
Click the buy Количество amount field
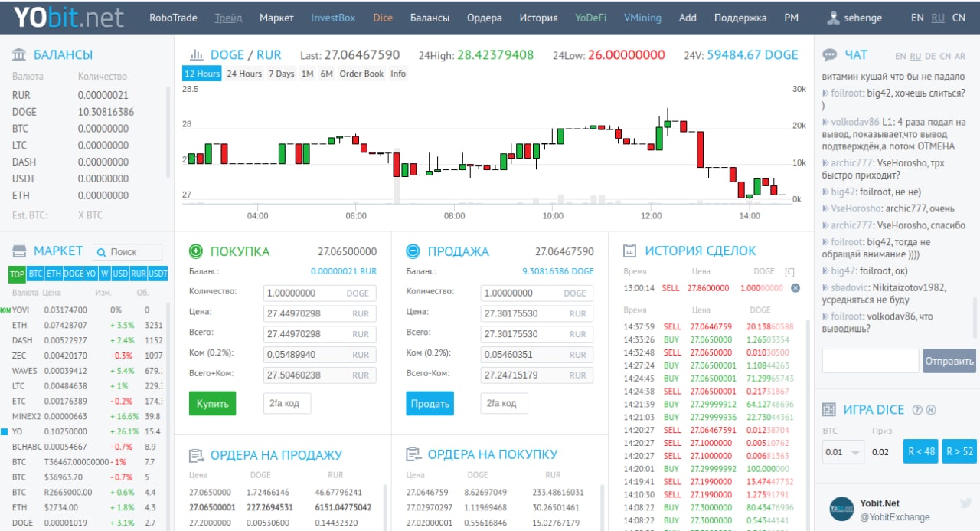click(319, 293)
